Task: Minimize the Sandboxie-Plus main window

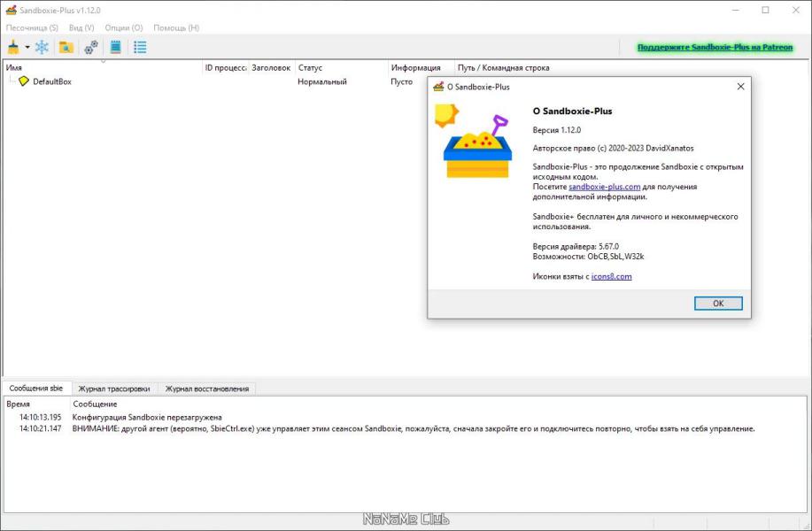Action: pos(735,10)
